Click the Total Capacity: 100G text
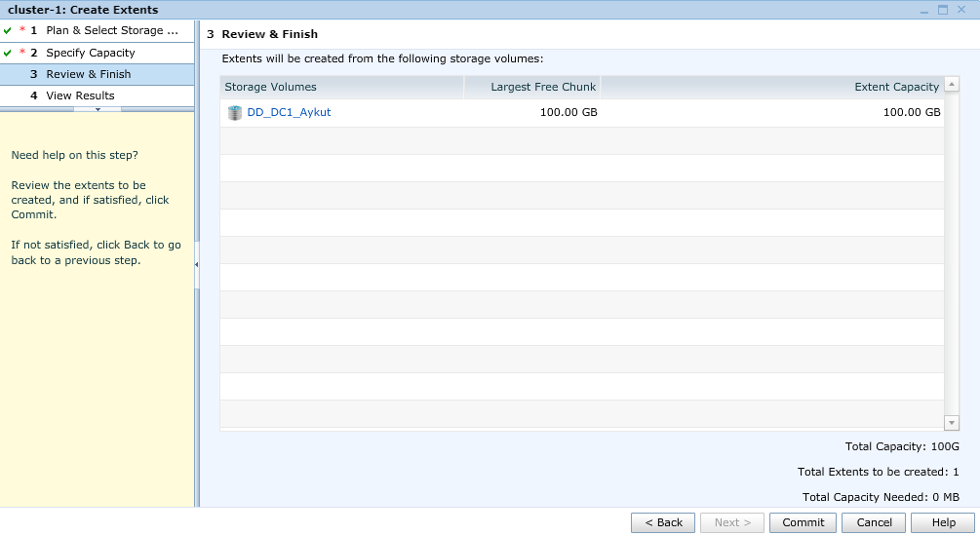 902,446
